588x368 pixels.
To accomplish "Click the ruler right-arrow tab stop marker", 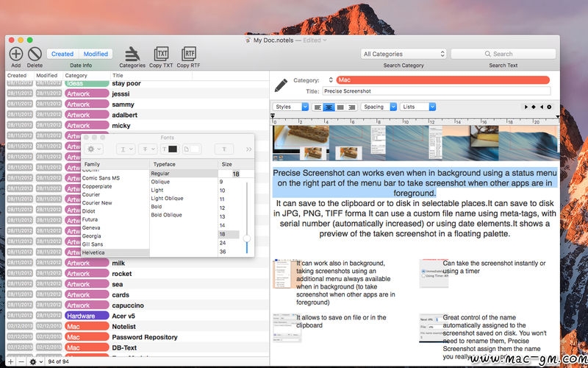I will pyautogui.click(x=526, y=107).
